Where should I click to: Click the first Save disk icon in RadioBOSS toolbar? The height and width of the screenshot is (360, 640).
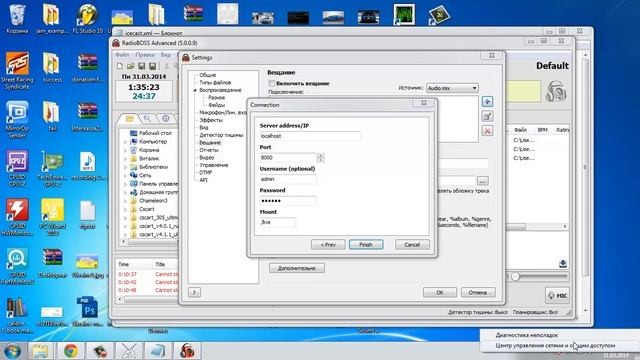(x=142, y=66)
